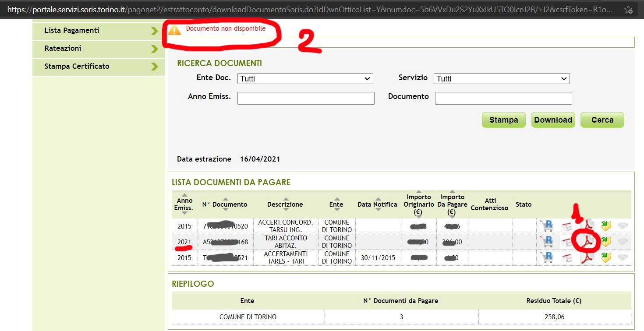Open Rateazioni from the sidebar

[x=99, y=49]
